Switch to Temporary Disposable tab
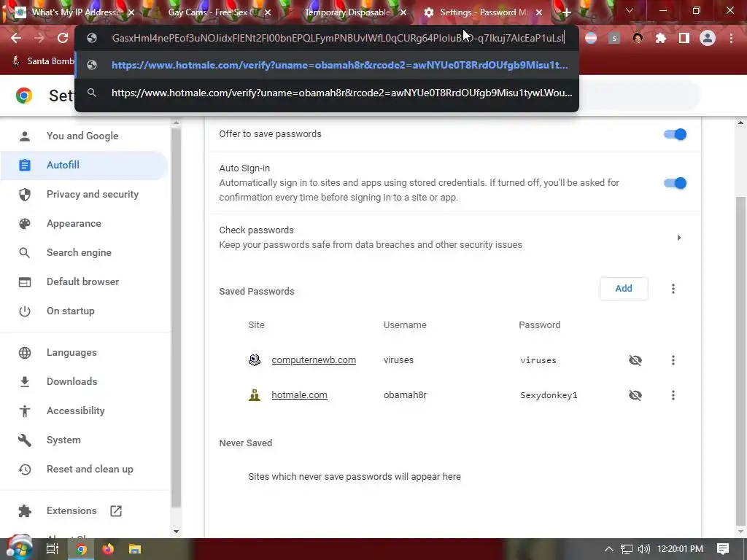 [x=347, y=12]
